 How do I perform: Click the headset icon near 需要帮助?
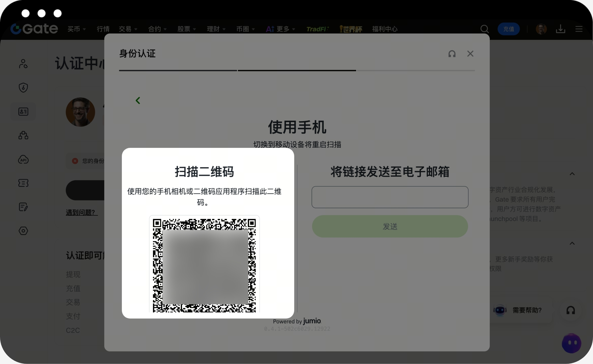tap(570, 310)
